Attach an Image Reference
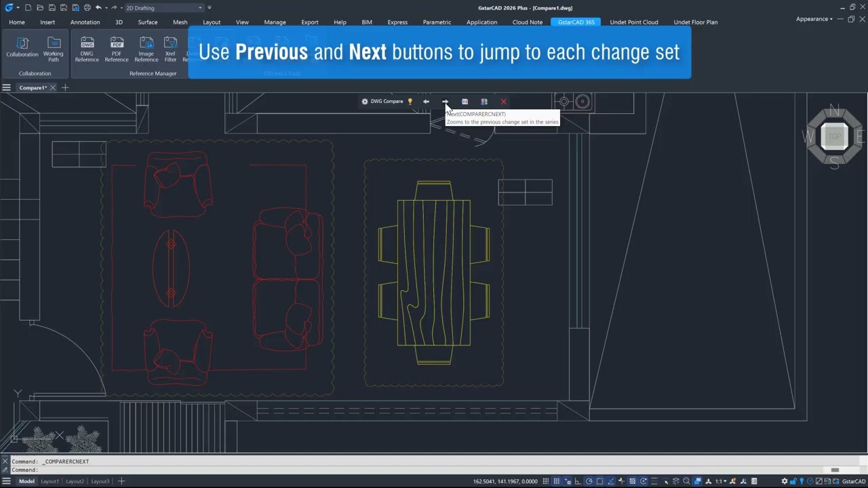The image size is (868, 488). tap(146, 49)
